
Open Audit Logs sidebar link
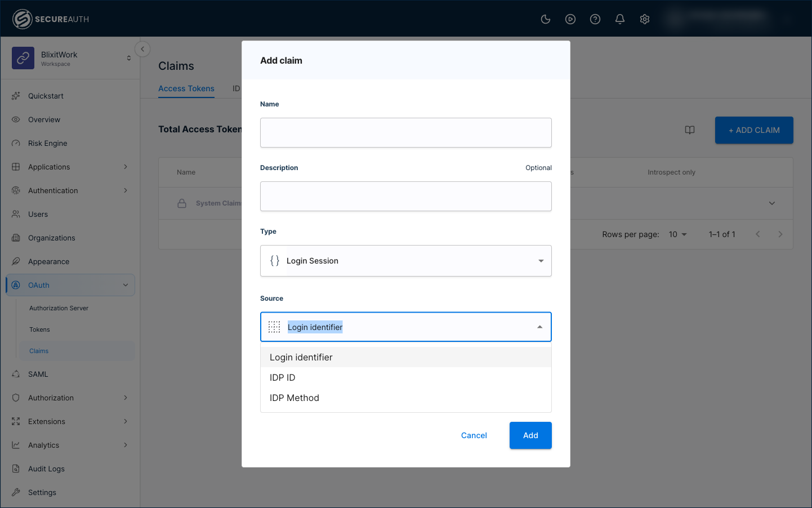pyautogui.click(x=46, y=469)
